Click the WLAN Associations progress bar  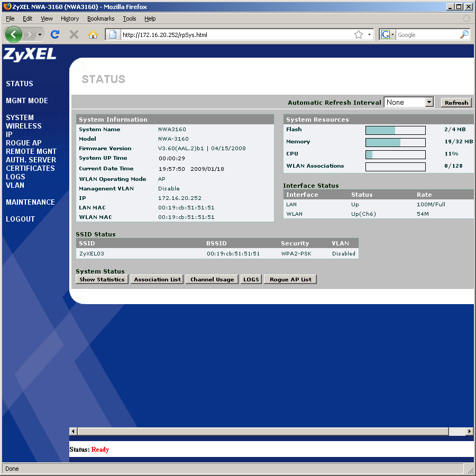pos(395,167)
